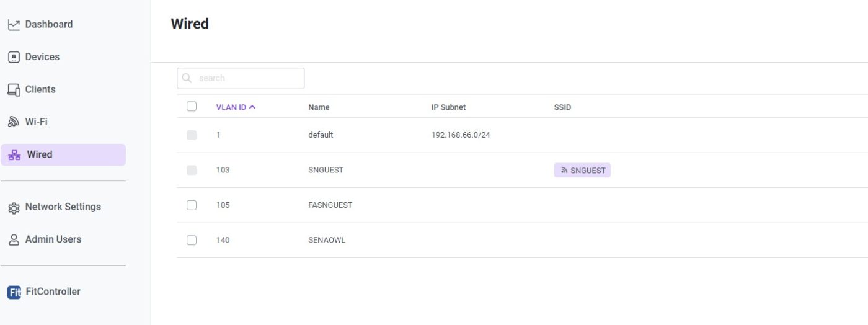Open the Devices menu item

pos(42,56)
